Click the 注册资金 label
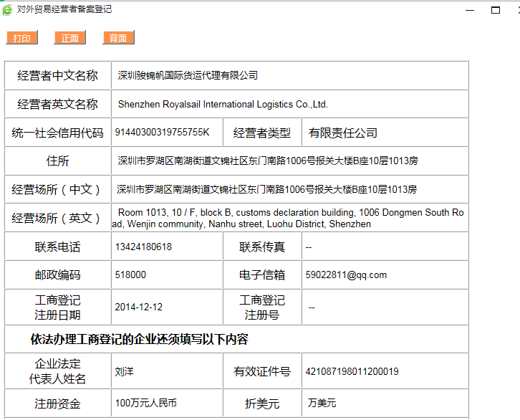The width and height of the screenshot is (520, 420). point(58,404)
